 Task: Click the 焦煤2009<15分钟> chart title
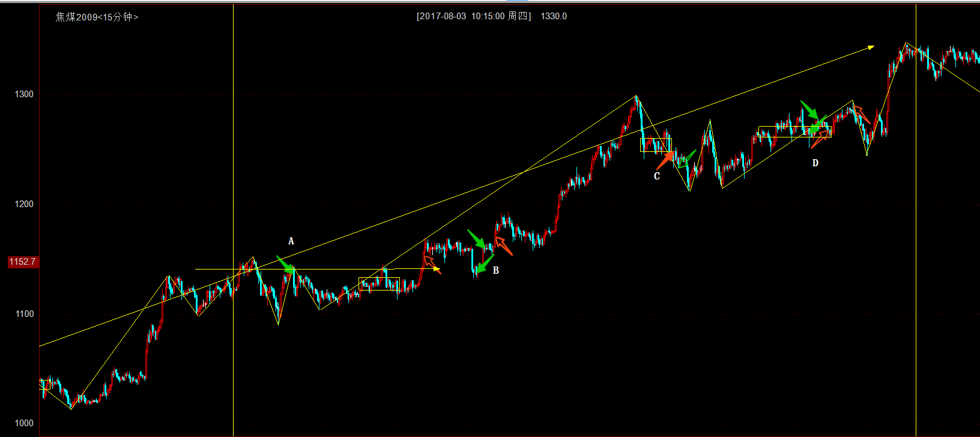click(97, 17)
